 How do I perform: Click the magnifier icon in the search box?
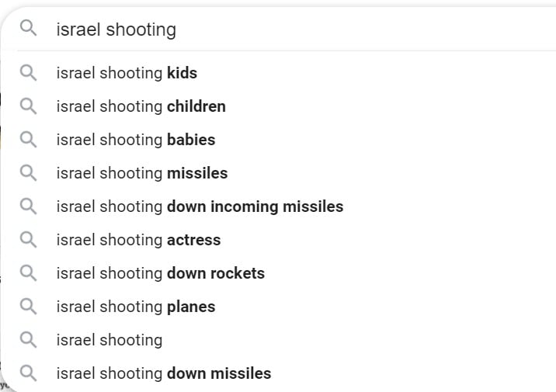(x=29, y=28)
